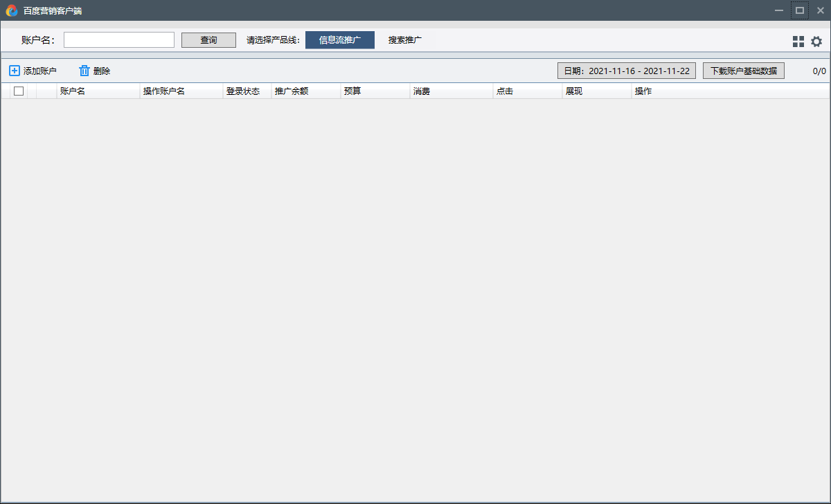Screen dimensions: 831x504
Task: Click the Baidu Marketing app logo
Action: 12,10
